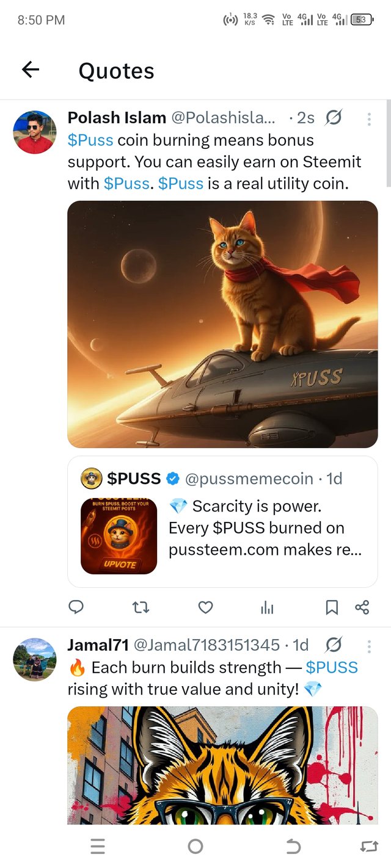Bookmark Polash Islam's post
Image resolution: width=391 pixels, height=868 pixels.
click(332, 607)
